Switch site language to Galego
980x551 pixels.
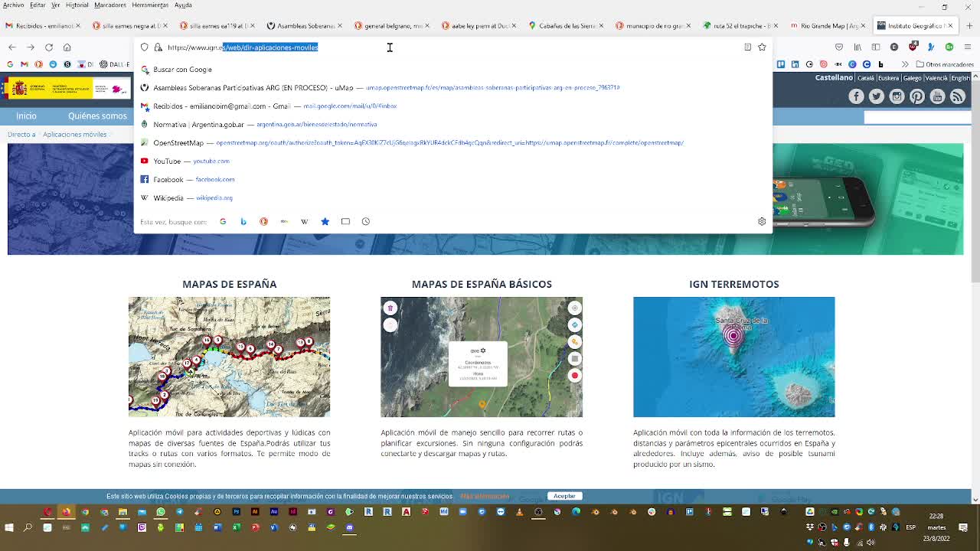pyautogui.click(x=913, y=78)
